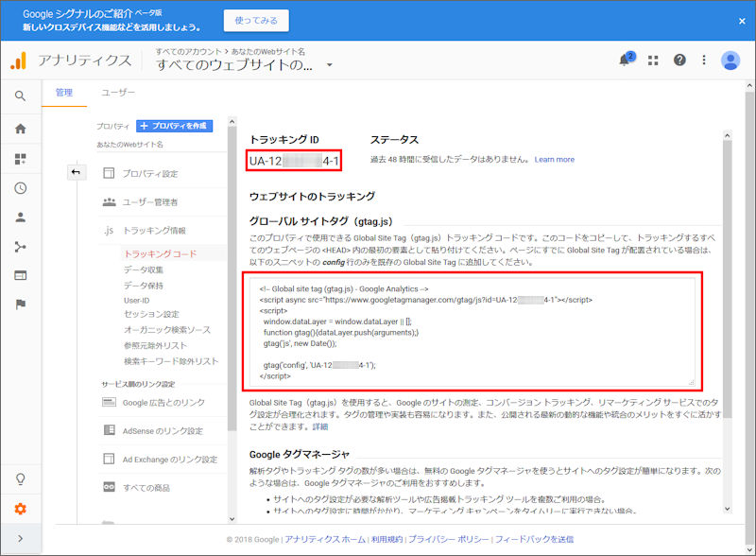
Task: Click the すべての商品 link icon
Action: click(109, 487)
